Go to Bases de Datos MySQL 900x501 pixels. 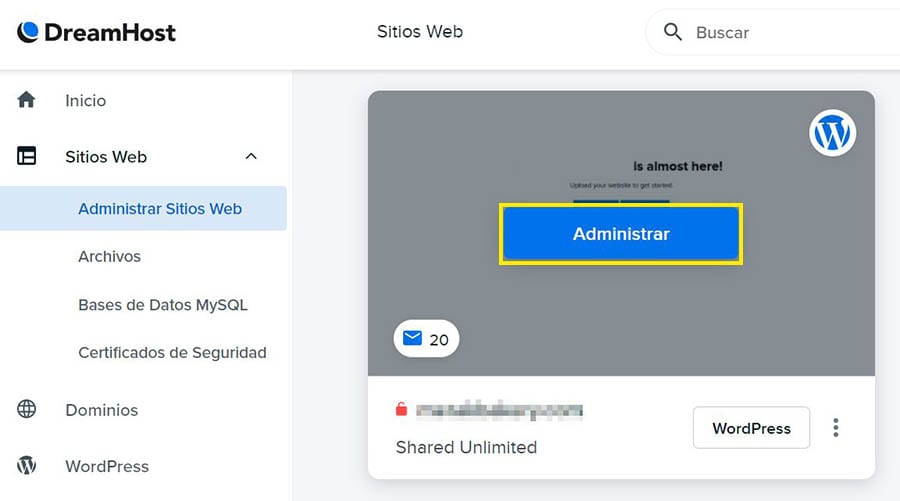click(x=163, y=305)
